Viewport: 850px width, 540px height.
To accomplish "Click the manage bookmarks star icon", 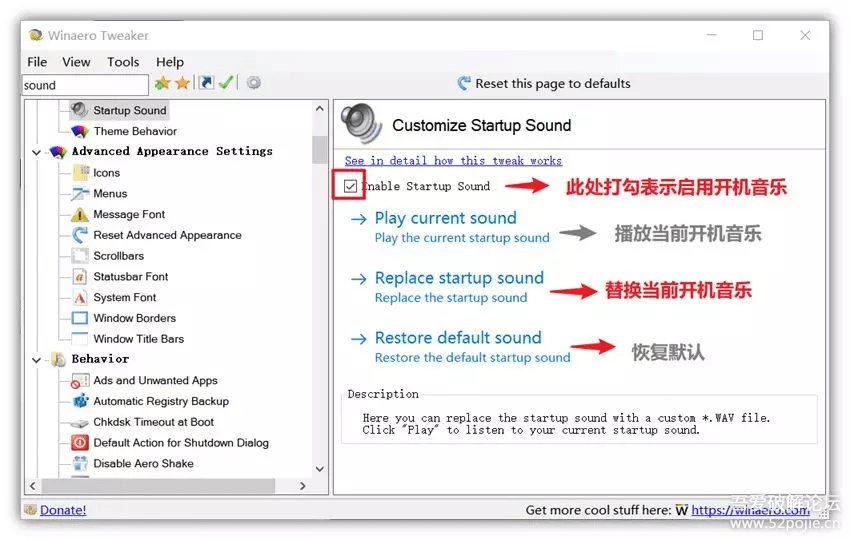I will (x=182, y=84).
